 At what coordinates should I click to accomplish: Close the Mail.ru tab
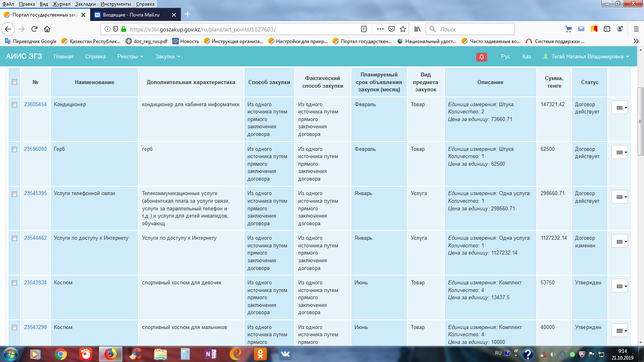coord(174,15)
